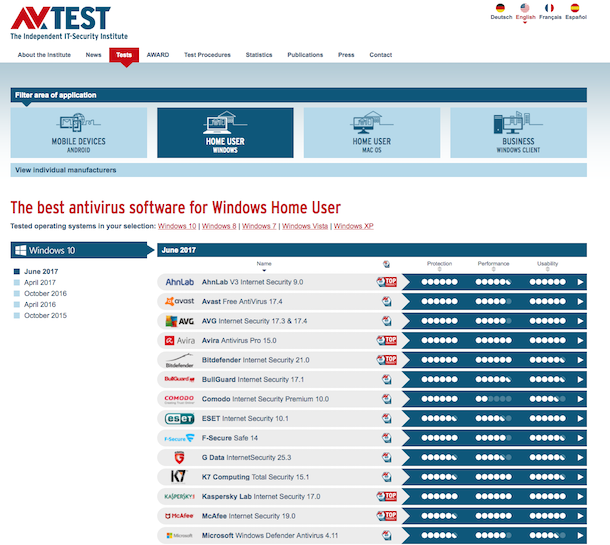610x545 pixels.
Task: Open the Contact menu item
Action: pyautogui.click(x=380, y=55)
